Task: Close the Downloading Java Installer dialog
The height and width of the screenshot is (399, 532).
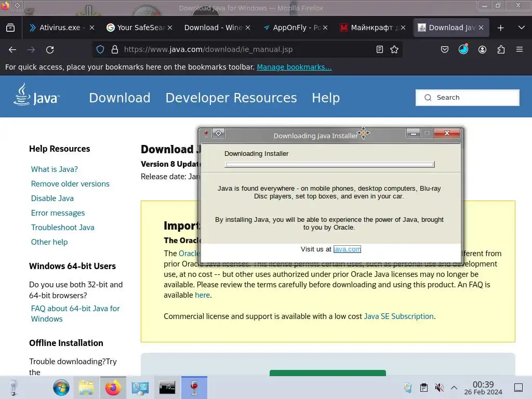Action: tap(447, 134)
